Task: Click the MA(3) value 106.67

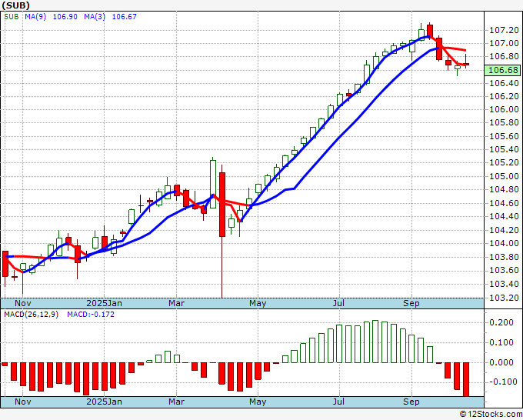Action: tap(124, 17)
